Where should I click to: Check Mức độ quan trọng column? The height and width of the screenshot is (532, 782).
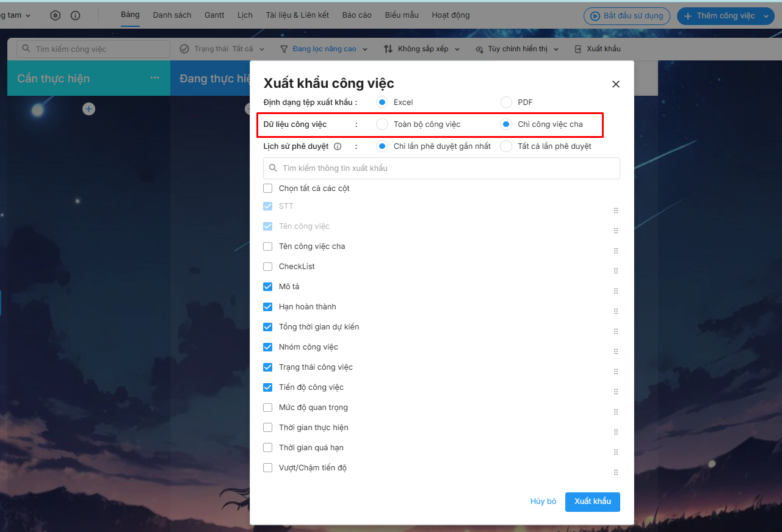coord(267,408)
